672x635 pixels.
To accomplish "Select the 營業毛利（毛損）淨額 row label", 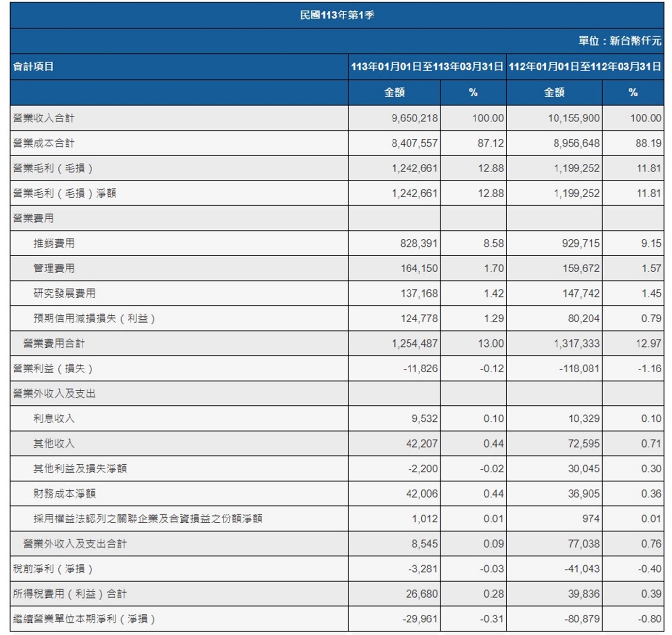I will click(65, 193).
